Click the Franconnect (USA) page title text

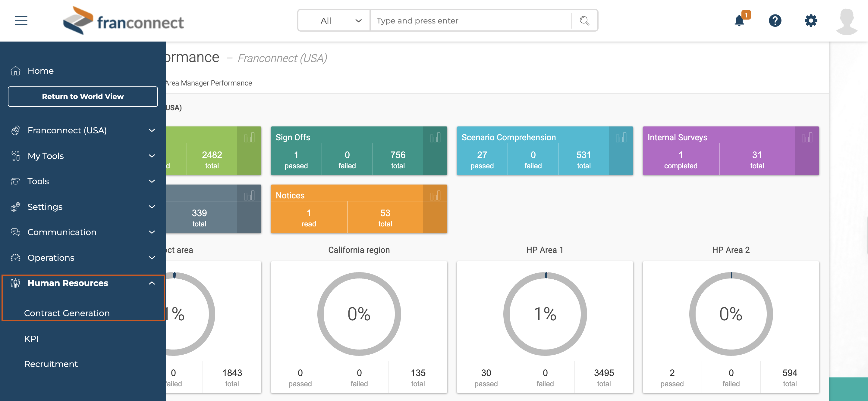pos(282,58)
